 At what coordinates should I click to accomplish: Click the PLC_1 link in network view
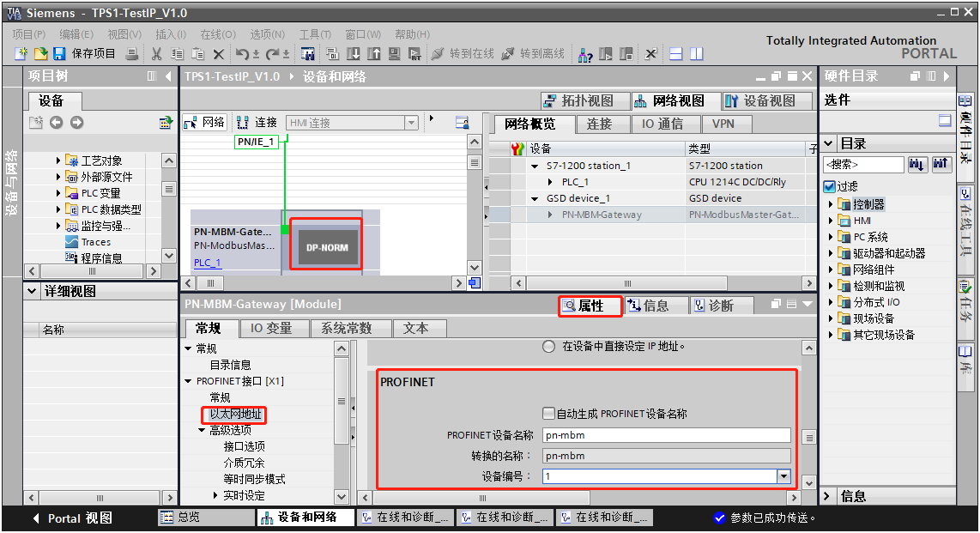pos(208,263)
